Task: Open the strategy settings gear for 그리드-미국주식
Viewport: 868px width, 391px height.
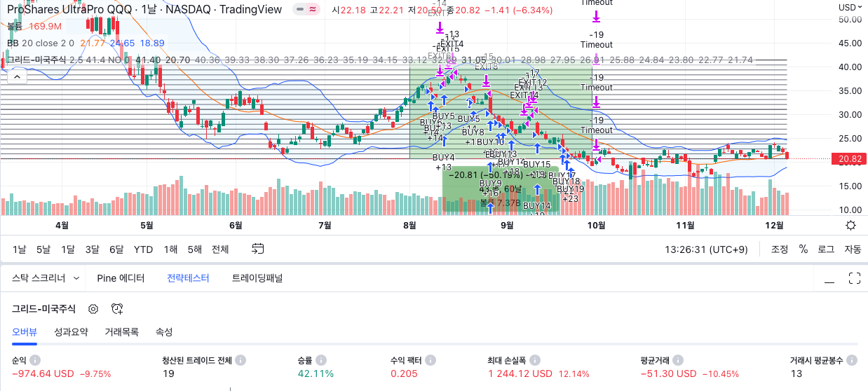Action: coord(93,309)
